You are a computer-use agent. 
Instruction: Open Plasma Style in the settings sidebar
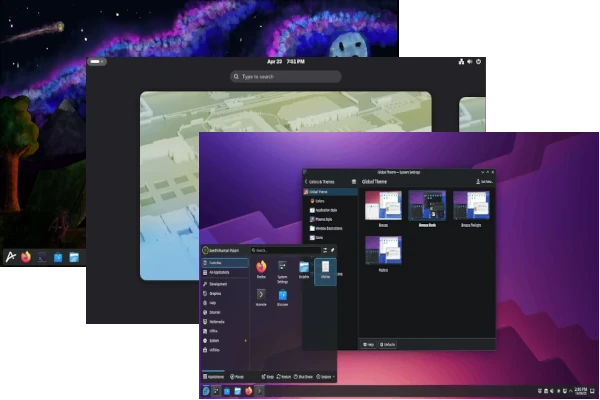coord(331,219)
